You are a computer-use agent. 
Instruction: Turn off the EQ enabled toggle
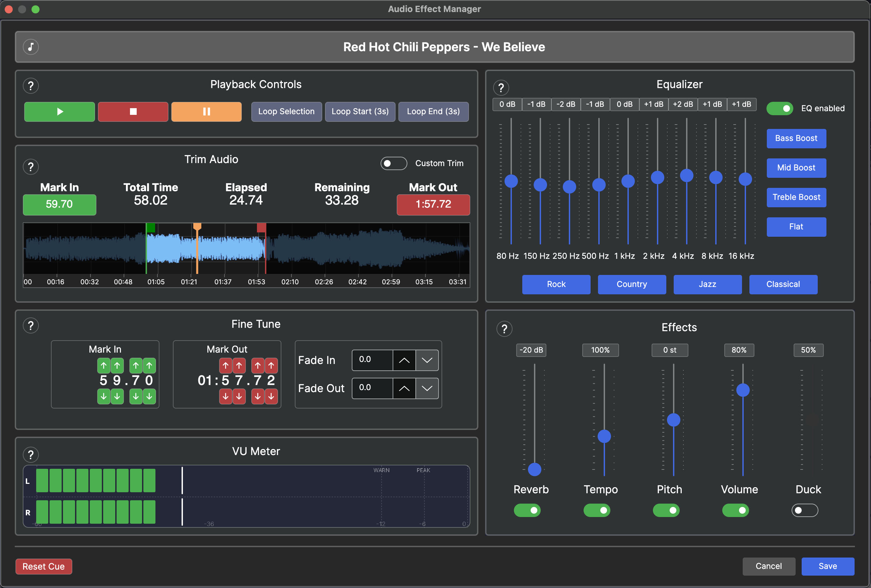tap(779, 108)
